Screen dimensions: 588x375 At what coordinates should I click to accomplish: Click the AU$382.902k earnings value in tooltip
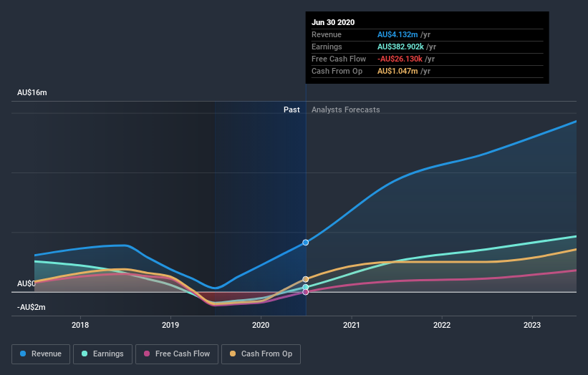[x=400, y=47]
